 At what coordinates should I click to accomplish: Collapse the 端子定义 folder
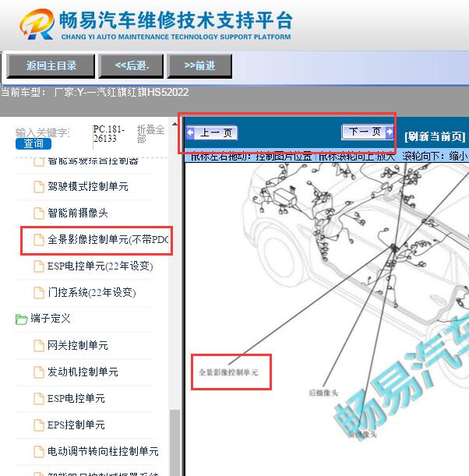pos(50,319)
